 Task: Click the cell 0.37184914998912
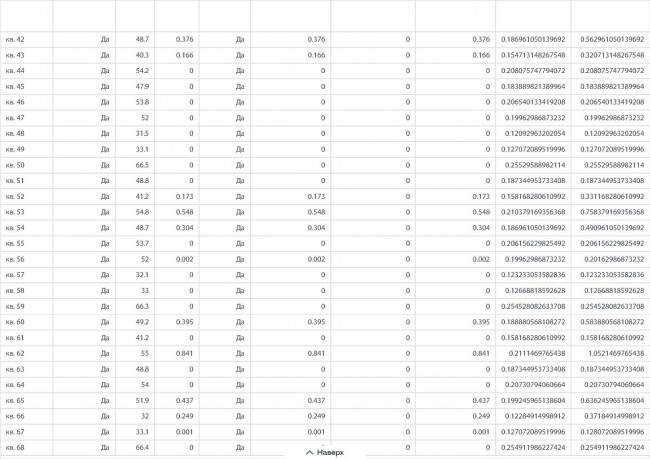click(x=614, y=416)
